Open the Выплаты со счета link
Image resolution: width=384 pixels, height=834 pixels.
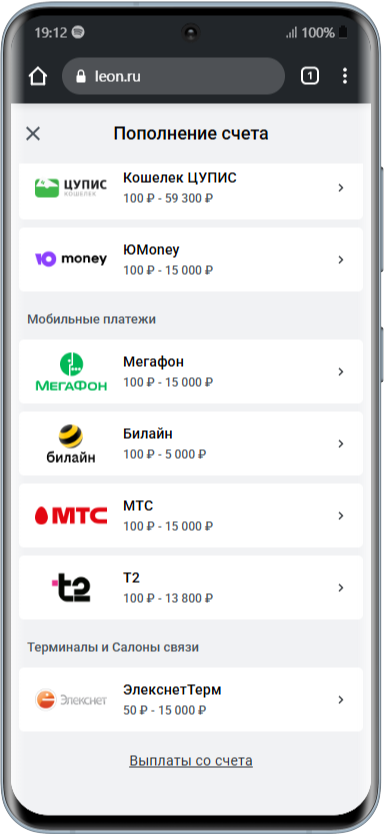191,761
